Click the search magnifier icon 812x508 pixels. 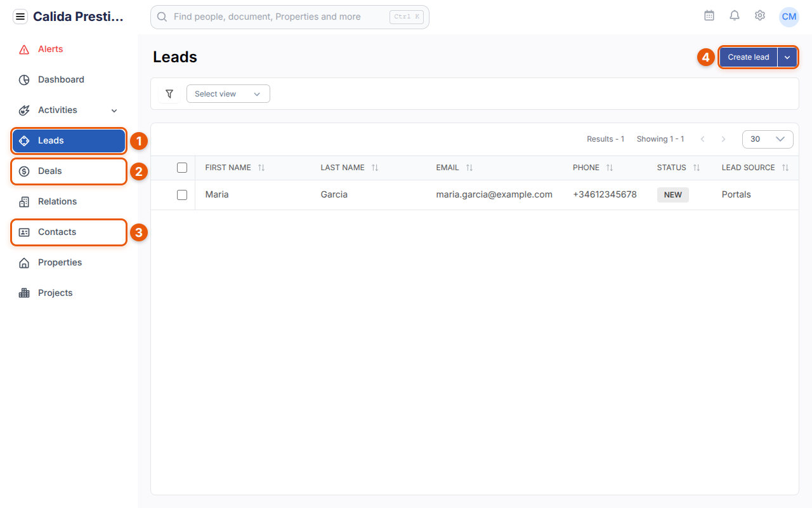coord(162,17)
